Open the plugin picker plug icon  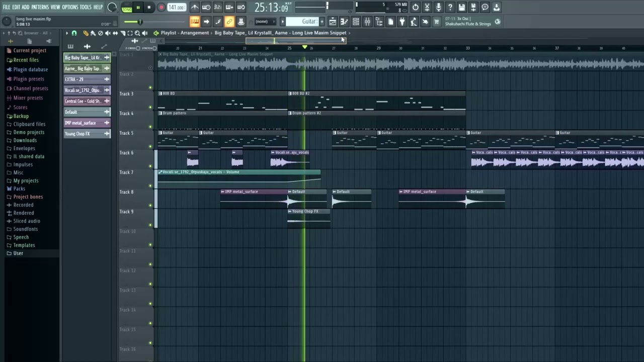[402, 22]
